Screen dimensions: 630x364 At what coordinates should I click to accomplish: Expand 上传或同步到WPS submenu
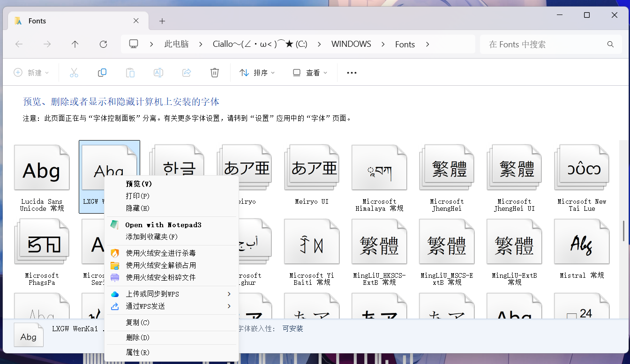[x=172, y=294]
